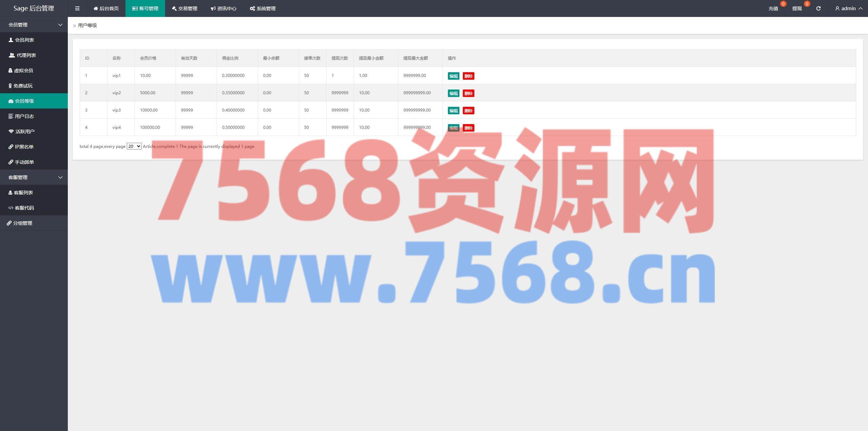Open 会员列表 in the sidebar
The image size is (868, 431).
(x=24, y=40)
